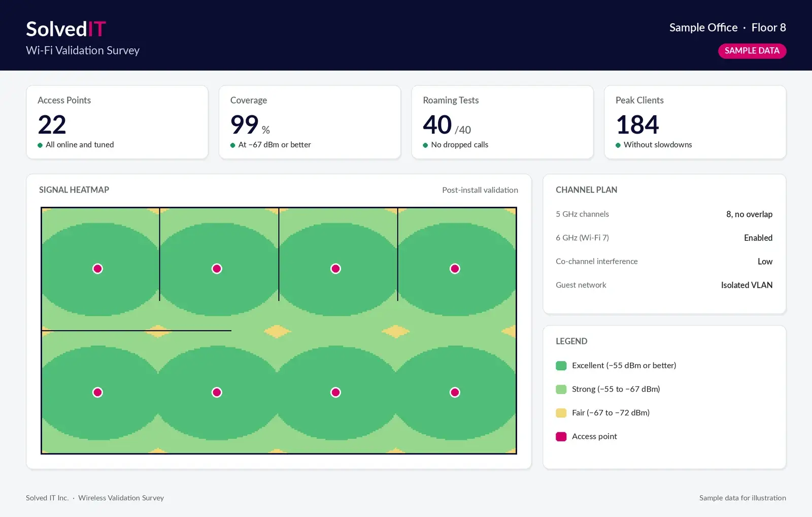Screen dimensions: 812x517
Task: Click the SIGNAL HEATMAP heading
Action: pos(74,190)
